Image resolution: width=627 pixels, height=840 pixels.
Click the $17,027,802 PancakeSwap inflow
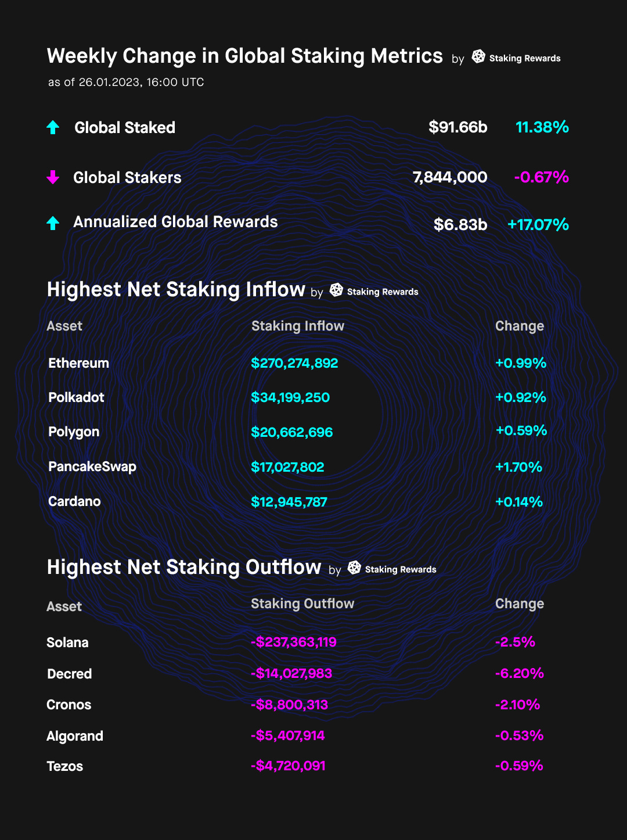click(287, 467)
